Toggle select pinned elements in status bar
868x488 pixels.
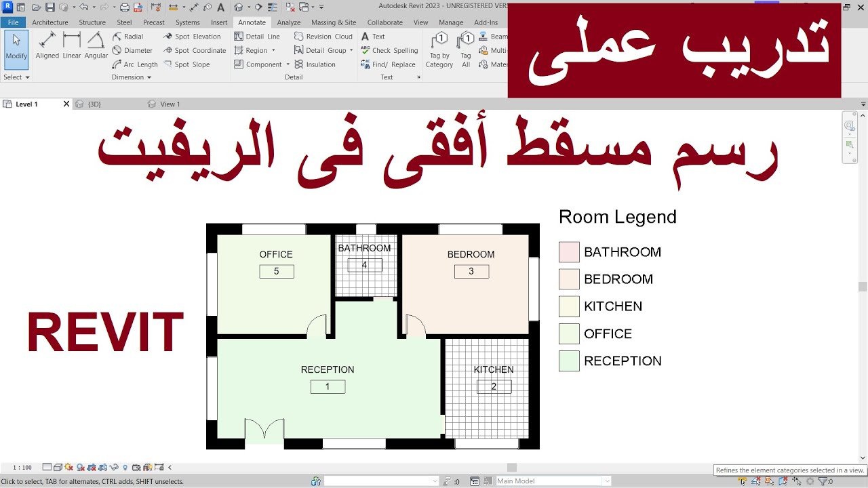point(770,481)
